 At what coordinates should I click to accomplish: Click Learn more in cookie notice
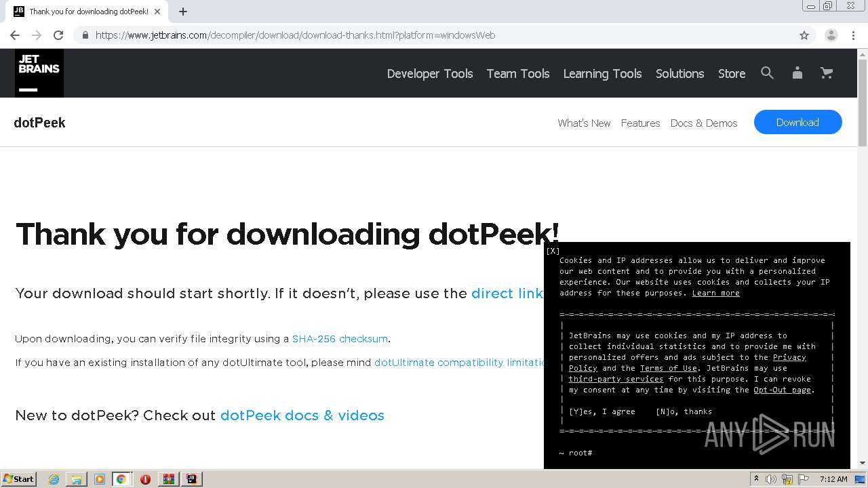715,293
